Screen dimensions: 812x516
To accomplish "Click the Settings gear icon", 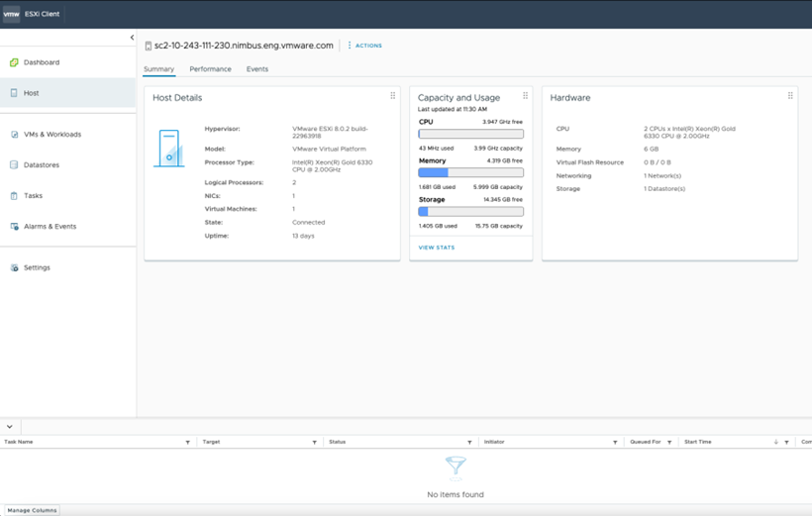I will (15, 267).
